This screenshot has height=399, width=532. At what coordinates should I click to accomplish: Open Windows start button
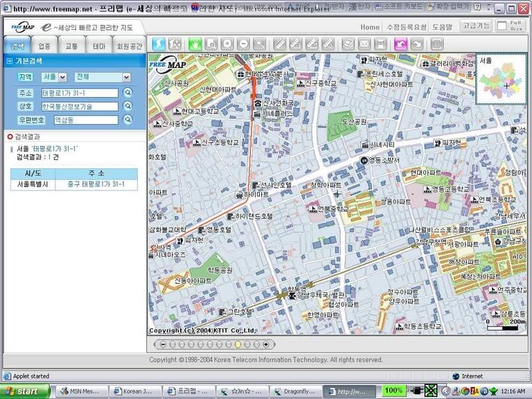pyautogui.click(x=25, y=391)
